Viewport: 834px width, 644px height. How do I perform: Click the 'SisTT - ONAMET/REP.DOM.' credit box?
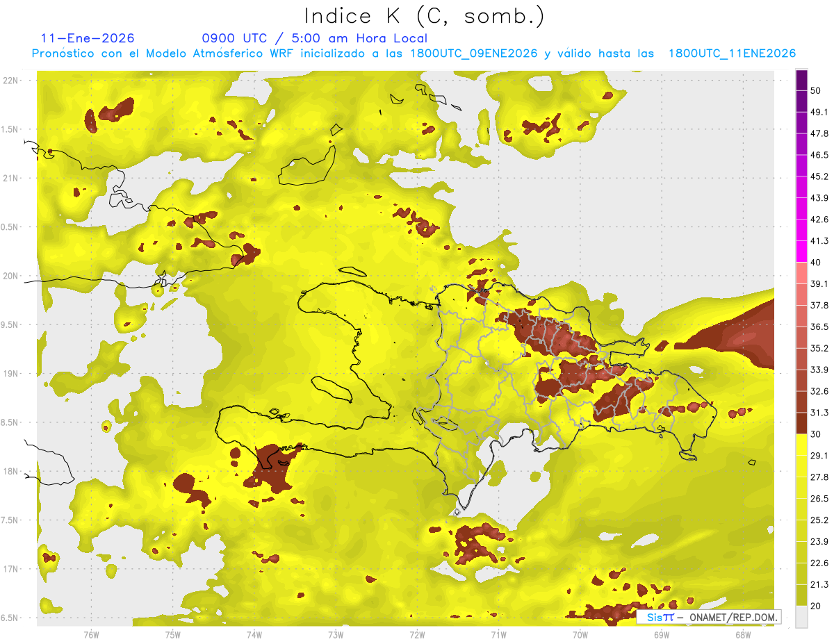click(x=708, y=617)
